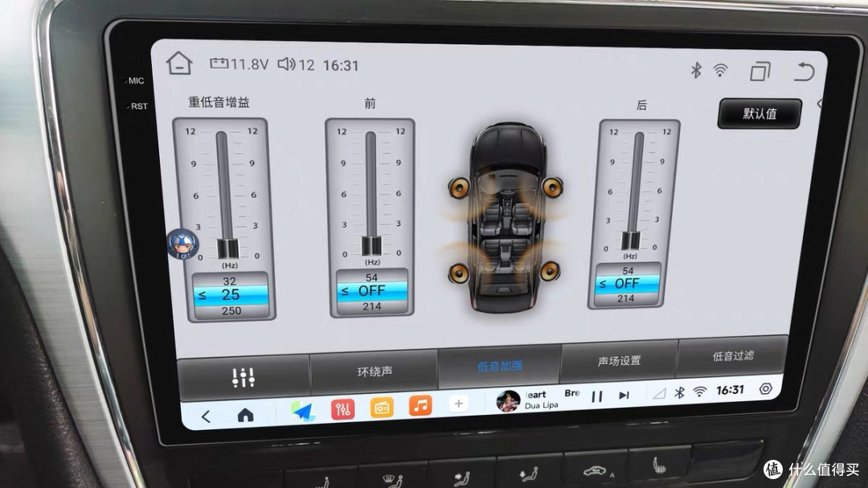The image size is (868, 488).
Task: Adjust the 重低音增益 gain slider handle
Action: (227, 248)
